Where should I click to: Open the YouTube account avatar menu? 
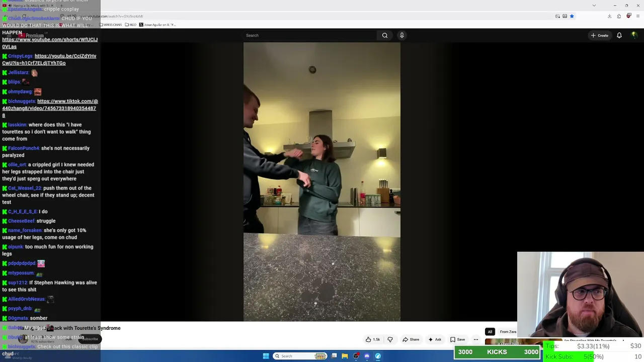(x=634, y=35)
